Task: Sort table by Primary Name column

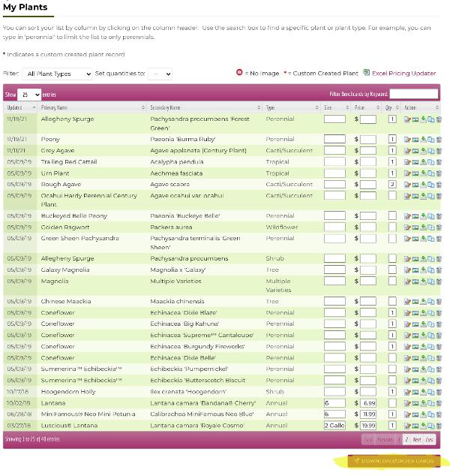Action: pos(92,107)
